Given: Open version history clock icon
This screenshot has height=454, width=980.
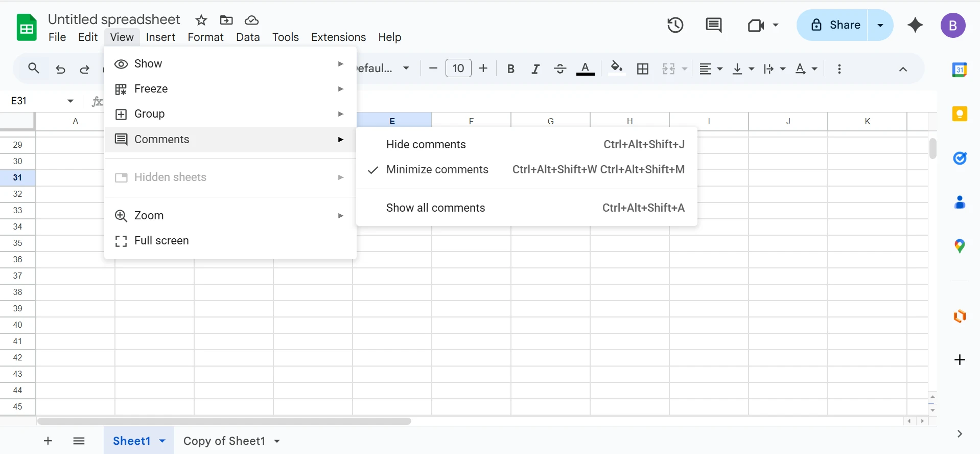Looking at the screenshot, I should [x=675, y=25].
